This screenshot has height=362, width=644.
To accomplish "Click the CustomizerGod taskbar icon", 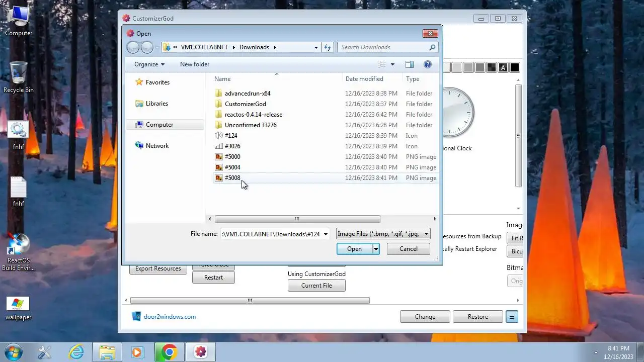I will (x=201, y=352).
